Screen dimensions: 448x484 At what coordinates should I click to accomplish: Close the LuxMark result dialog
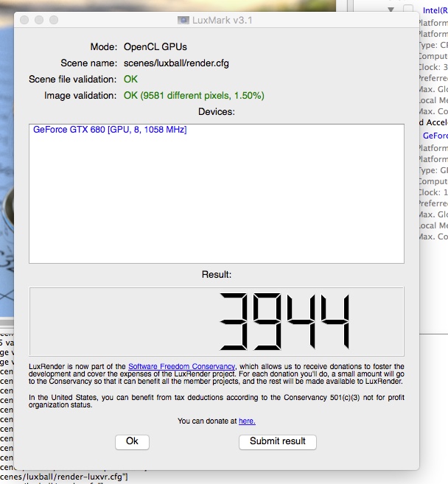coord(24,20)
